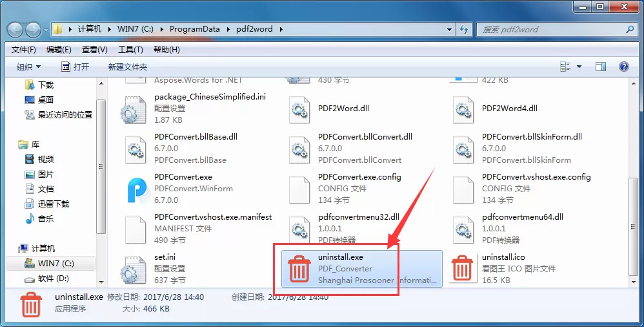This screenshot has width=644, height=327.
Task: Click the PDFConvert.exe file name
Action: tap(183, 177)
